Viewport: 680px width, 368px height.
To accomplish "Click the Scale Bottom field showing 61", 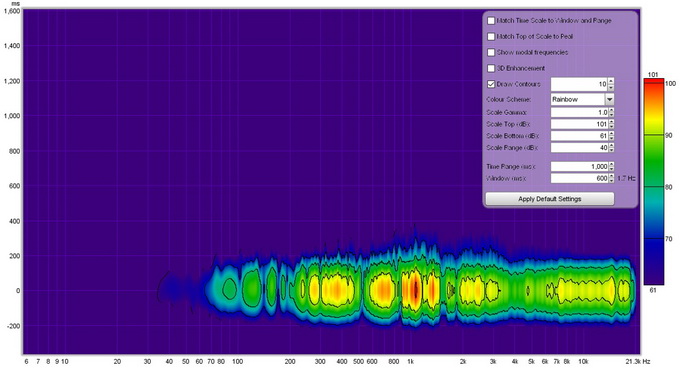I will [579, 136].
